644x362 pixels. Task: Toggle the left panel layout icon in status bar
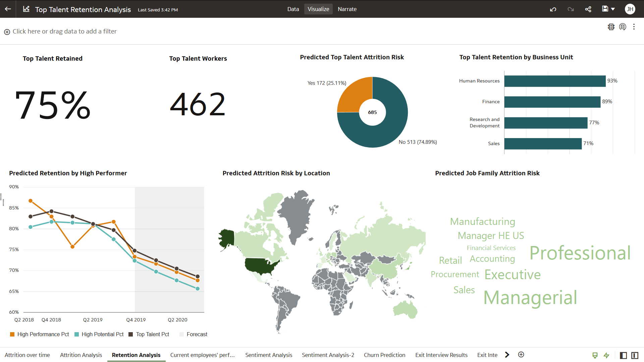click(623, 355)
